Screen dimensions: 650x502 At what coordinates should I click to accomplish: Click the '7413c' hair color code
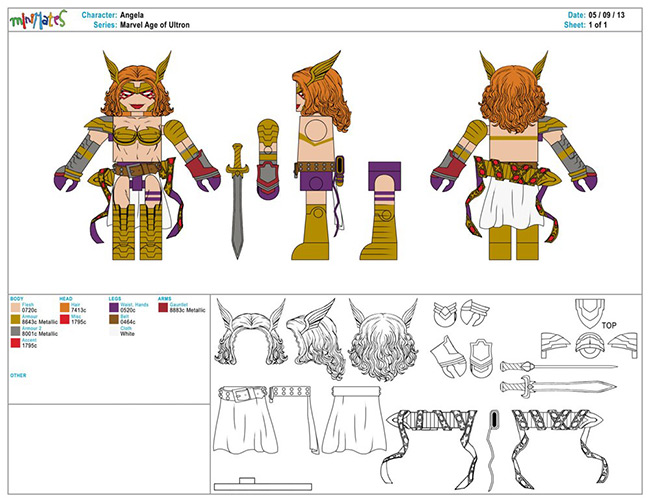click(78, 310)
